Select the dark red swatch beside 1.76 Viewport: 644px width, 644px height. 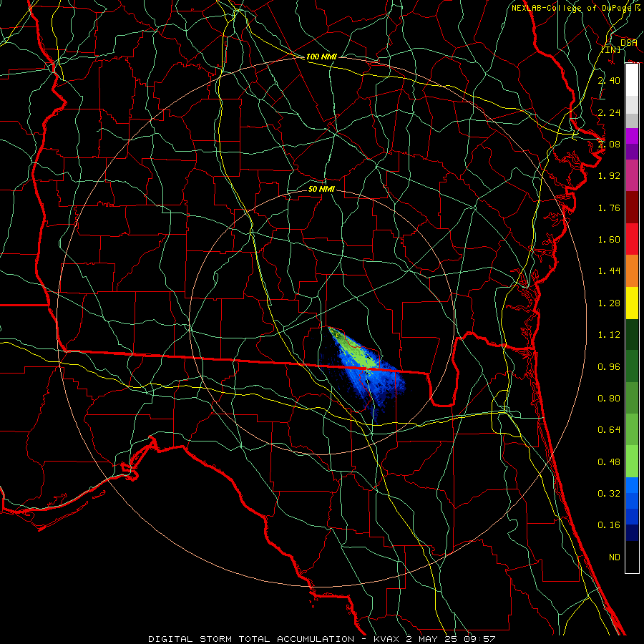point(632,208)
